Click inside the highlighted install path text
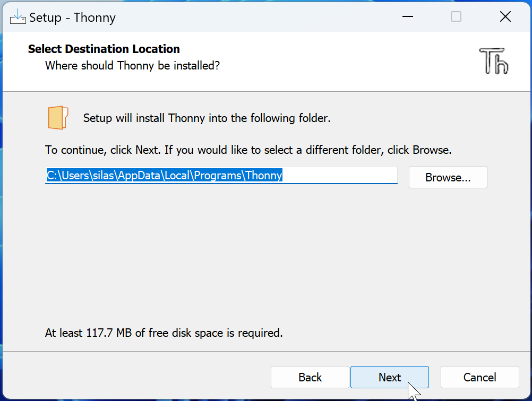 164,176
